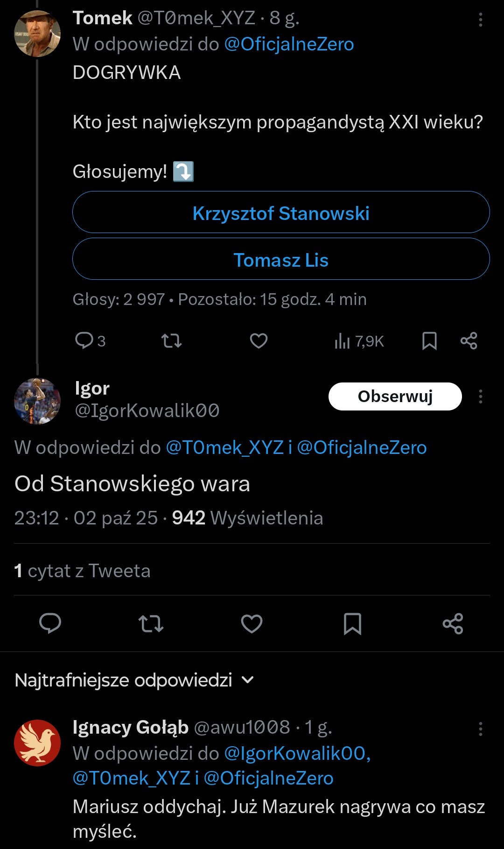Vote for Krzysztof Stanowski in poll
The height and width of the screenshot is (849, 504).
click(x=281, y=212)
